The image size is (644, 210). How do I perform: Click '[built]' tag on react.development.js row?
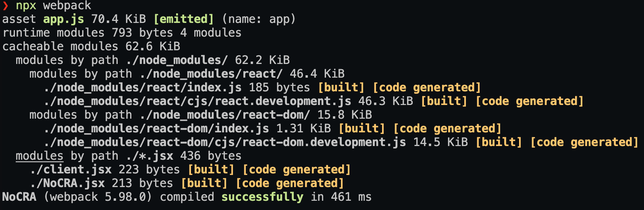pos(444,101)
